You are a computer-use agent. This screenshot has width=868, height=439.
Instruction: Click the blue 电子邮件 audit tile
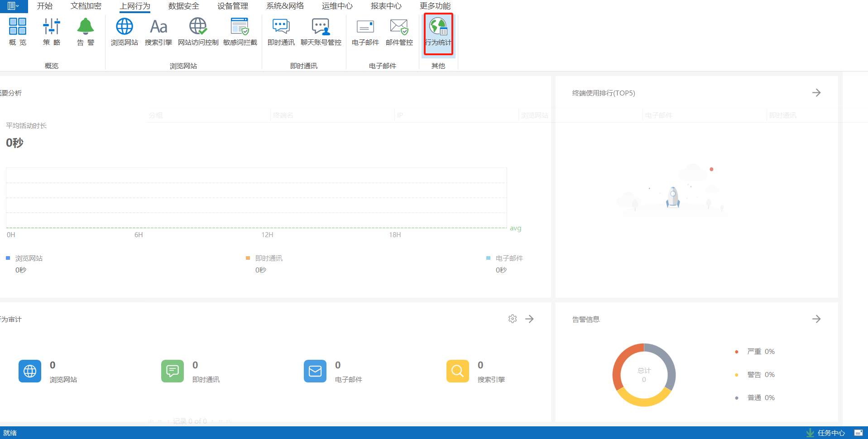(315, 371)
